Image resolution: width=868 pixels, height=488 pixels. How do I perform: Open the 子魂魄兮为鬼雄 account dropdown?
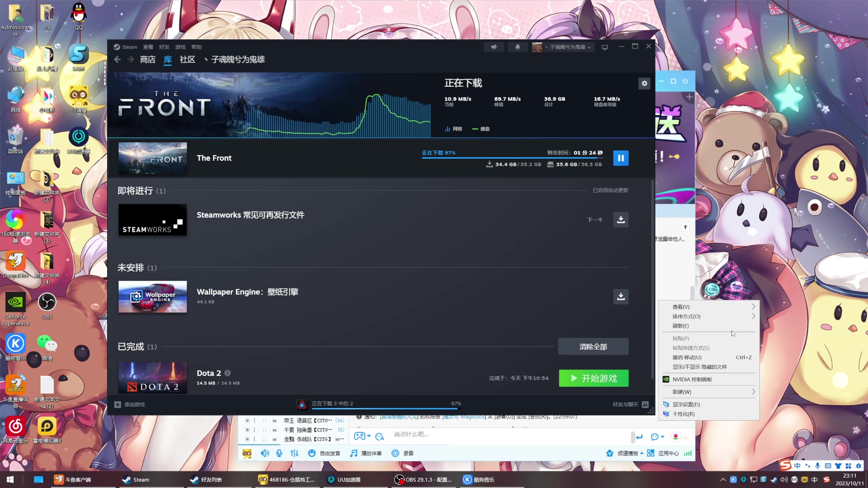point(563,47)
